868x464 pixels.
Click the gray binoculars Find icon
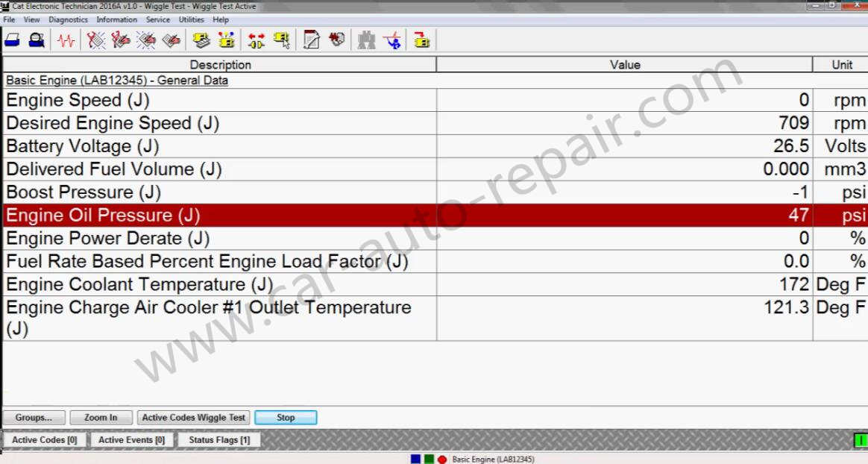(x=366, y=40)
